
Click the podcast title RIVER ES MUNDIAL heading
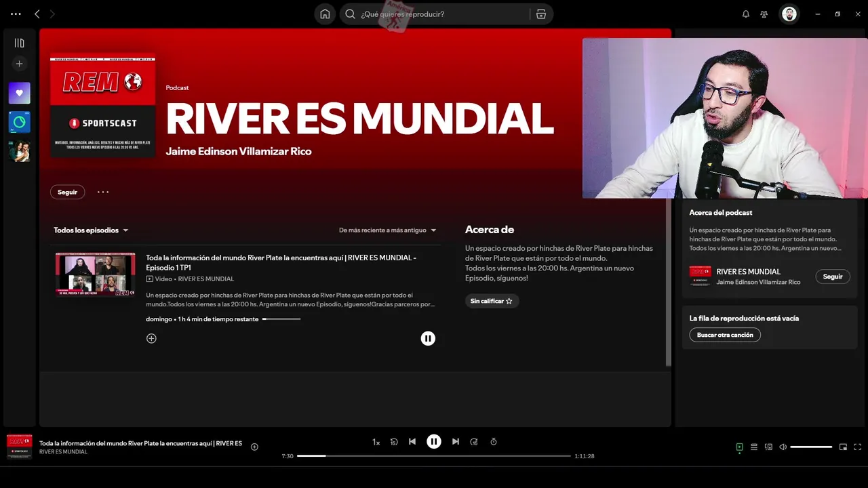click(x=359, y=119)
